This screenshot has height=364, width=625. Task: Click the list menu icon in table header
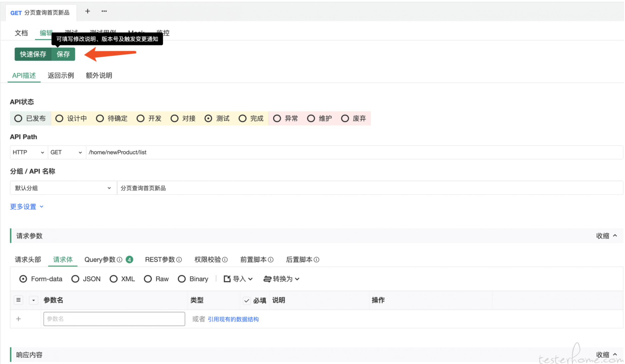[x=18, y=300]
